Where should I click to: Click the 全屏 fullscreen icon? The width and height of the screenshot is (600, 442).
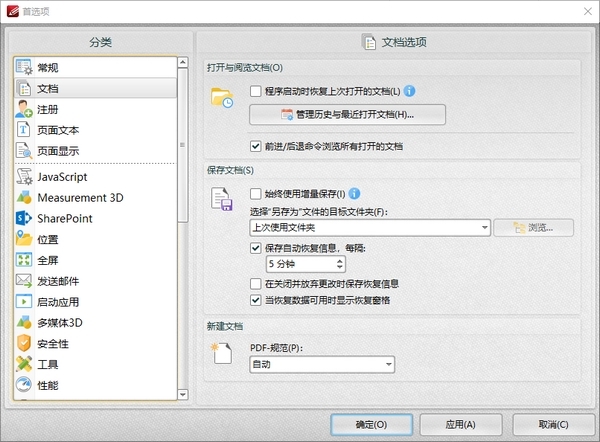tap(24, 260)
